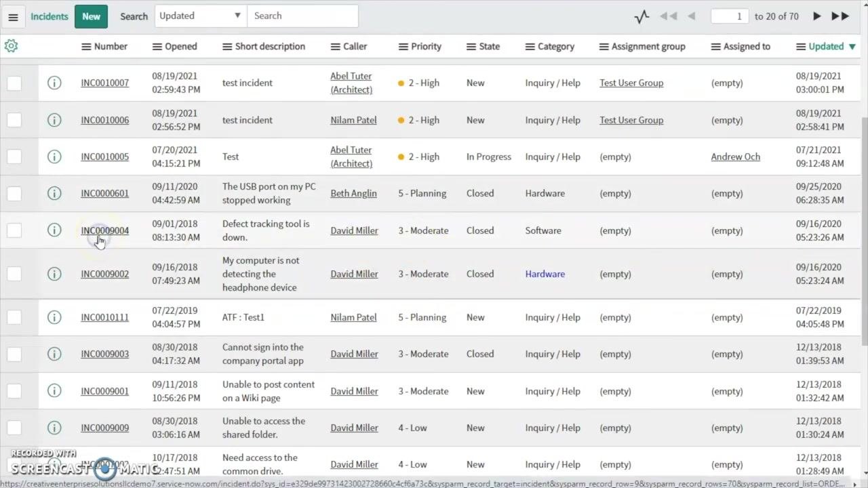Open Assignment group column options menu
Image resolution: width=868 pixels, height=488 pixels.
(604, 47)
